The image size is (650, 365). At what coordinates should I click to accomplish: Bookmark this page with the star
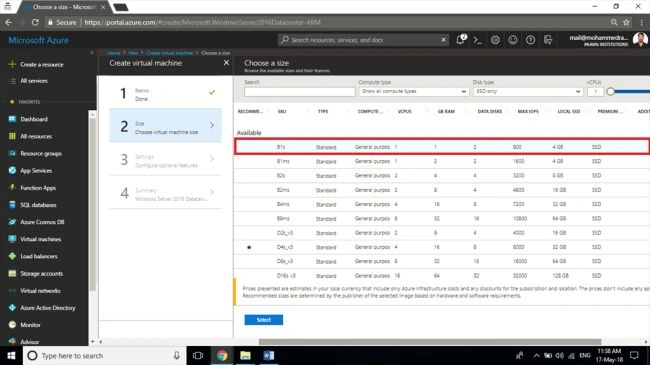pos(626,22)
